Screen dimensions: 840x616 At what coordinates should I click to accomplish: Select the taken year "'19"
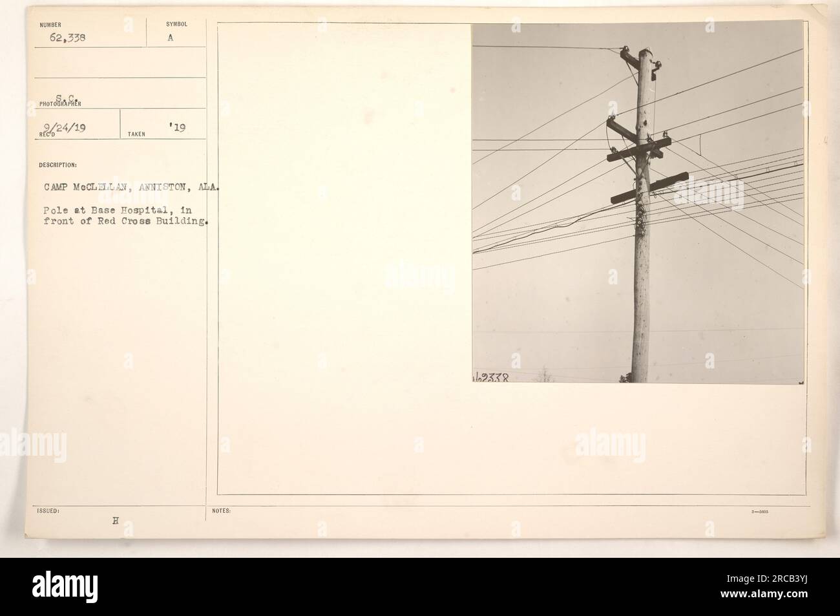(x=178, y=128)
